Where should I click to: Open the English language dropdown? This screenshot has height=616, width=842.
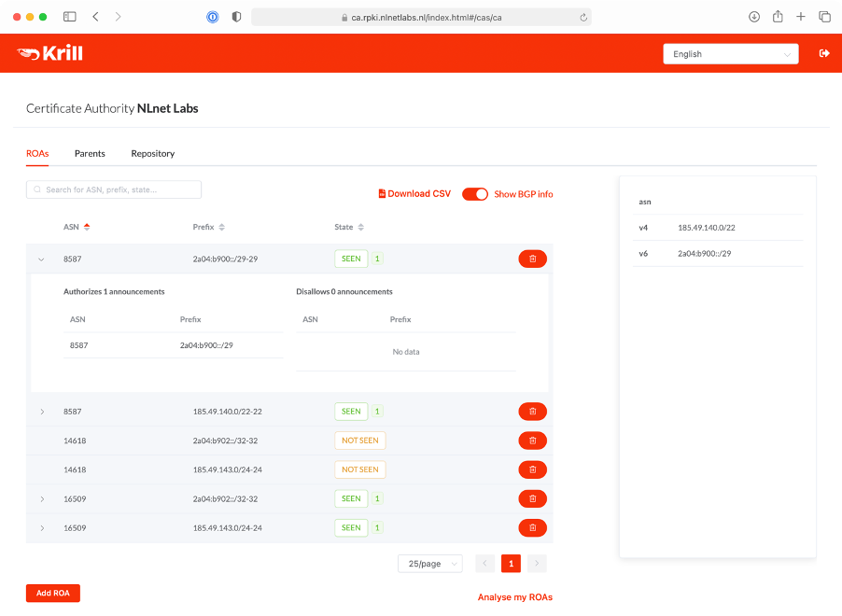pos(731,54)
